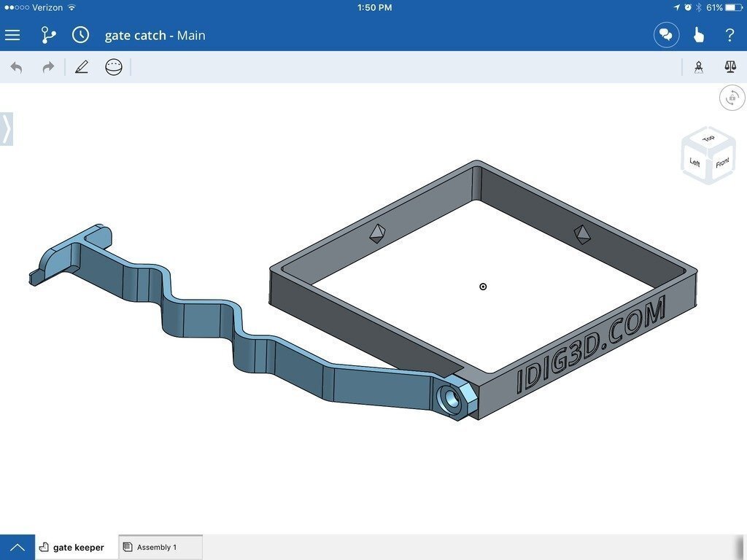Open the Main workspace via title link

[190, 35]
